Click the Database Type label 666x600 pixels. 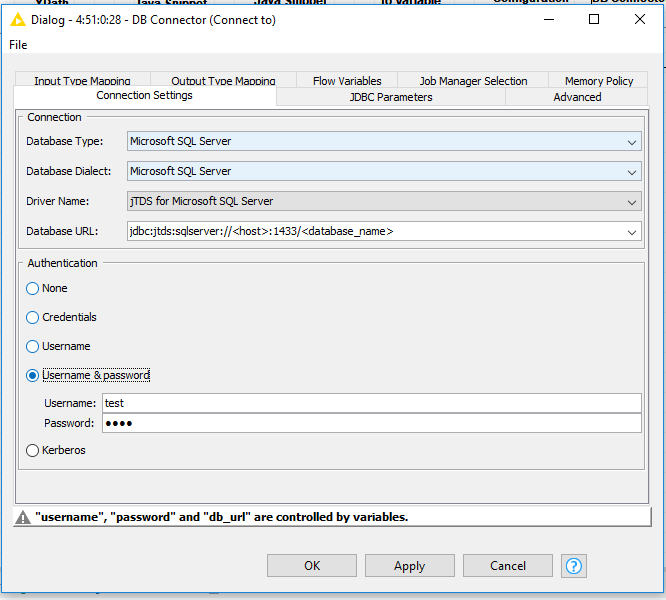[x=65, y=141]
